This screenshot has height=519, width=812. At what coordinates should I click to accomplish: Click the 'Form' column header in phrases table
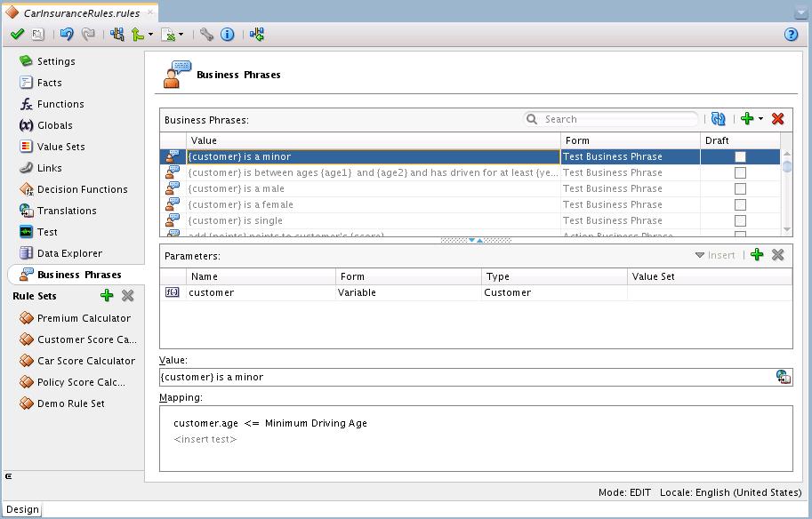(x=631, y=140)
